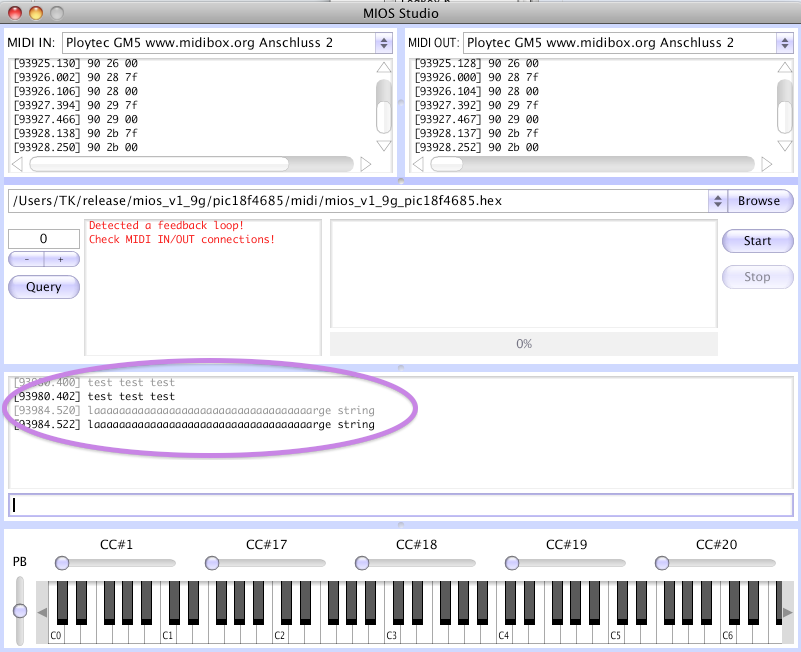Play the C0 key on keyboard
The height and width of the screenshot is (652, 801).
(x=56, y=635)
